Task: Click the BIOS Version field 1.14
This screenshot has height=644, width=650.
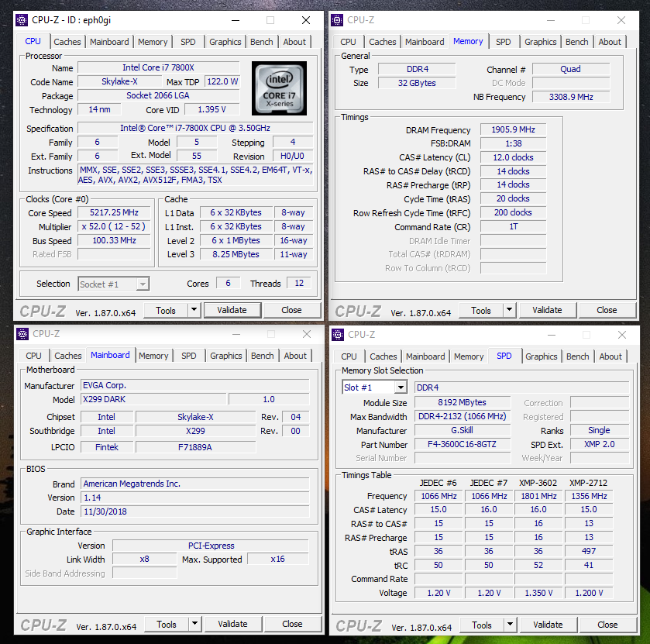Action: [x=194, y=498]
